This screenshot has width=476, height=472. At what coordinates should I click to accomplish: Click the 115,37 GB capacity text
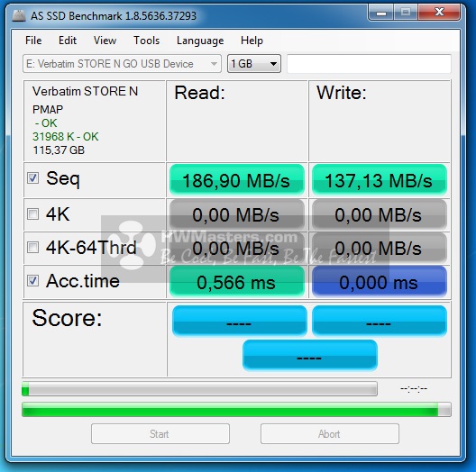click(59, 150)
